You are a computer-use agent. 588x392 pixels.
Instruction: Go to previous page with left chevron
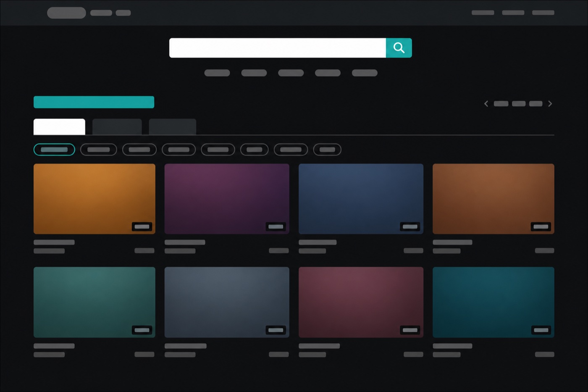(x=486, y=104)
